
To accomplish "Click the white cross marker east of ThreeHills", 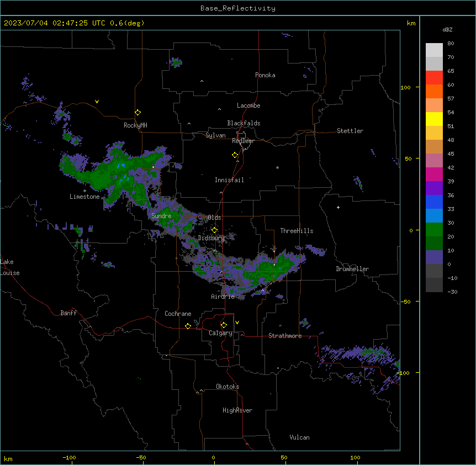I will click(338, 207).
